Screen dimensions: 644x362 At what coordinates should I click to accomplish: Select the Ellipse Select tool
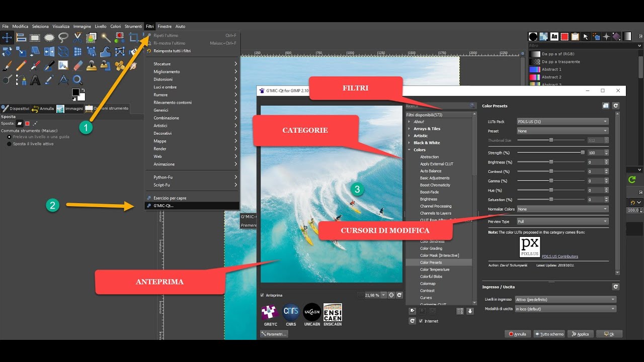[49, 37]
